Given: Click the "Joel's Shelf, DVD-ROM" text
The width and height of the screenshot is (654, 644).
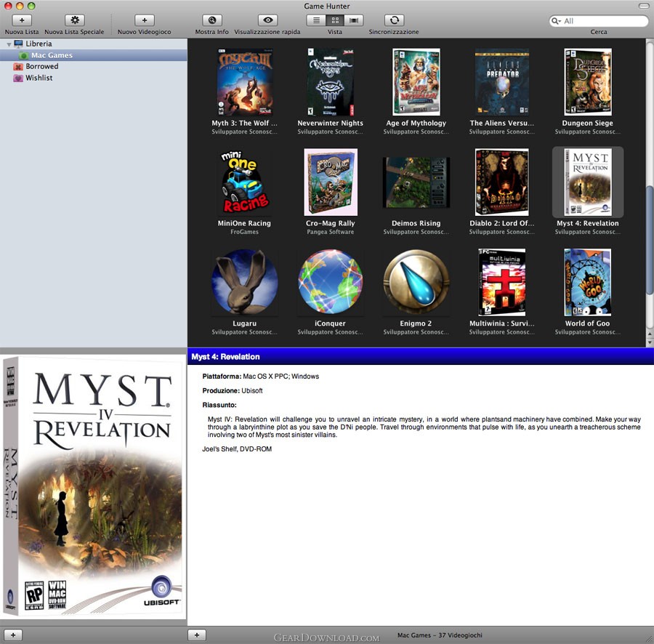Looking at the screenshot, I should point(237,449).
